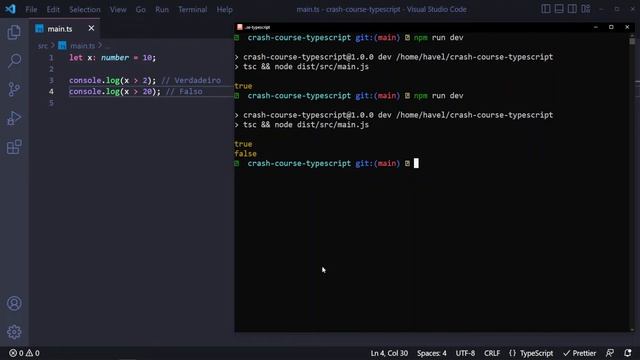Image resolution: width=640 pixels, height=360 pixels.
Task: Click UTF-8 encoding selector
Action: coord(465,353)
